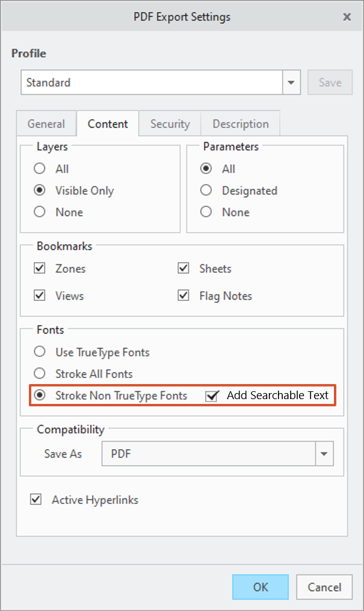Close the PDF Export Settings dialog
The width and height of the screenshot is (364, 611).
(x=347, y=17)
